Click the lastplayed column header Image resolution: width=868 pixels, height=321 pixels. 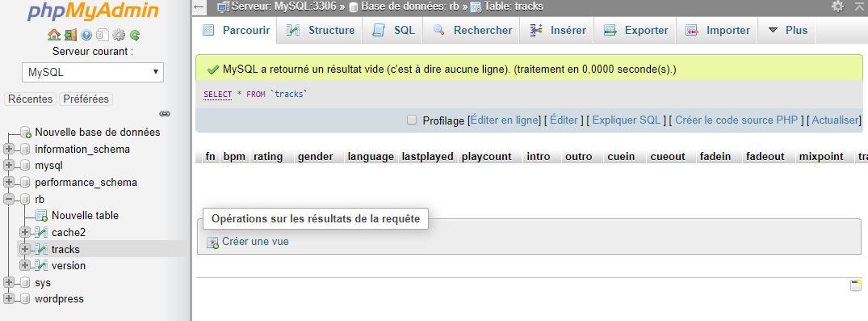[427, 156]
